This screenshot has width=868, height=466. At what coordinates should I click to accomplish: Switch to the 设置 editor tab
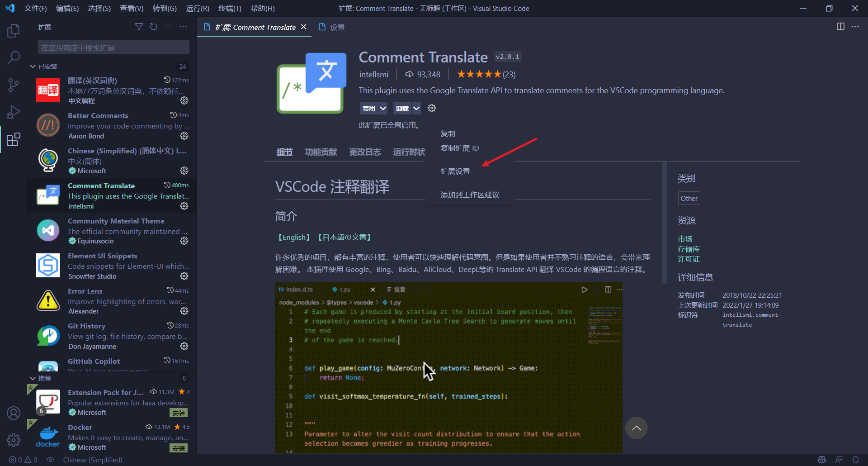332,27
